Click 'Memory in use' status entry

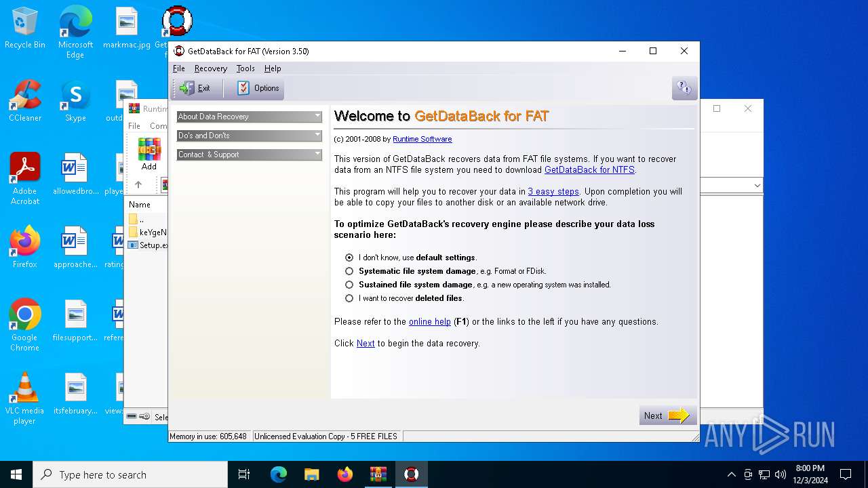[x=209, y=436]
